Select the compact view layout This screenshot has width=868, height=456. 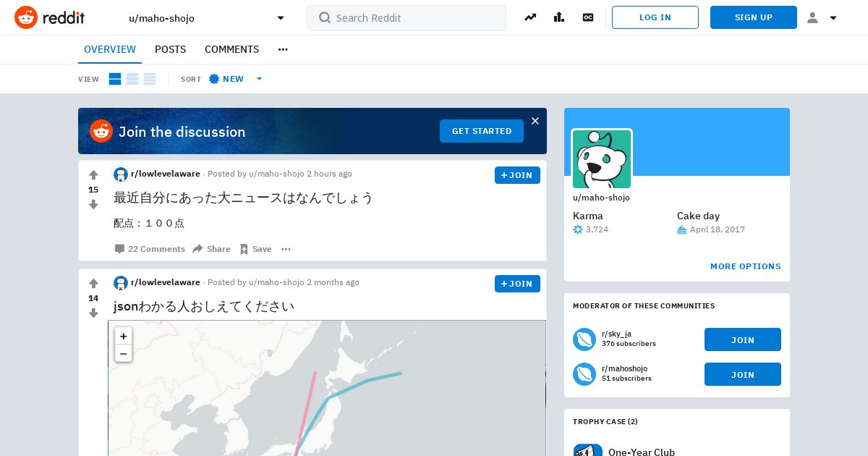point(150,79)
